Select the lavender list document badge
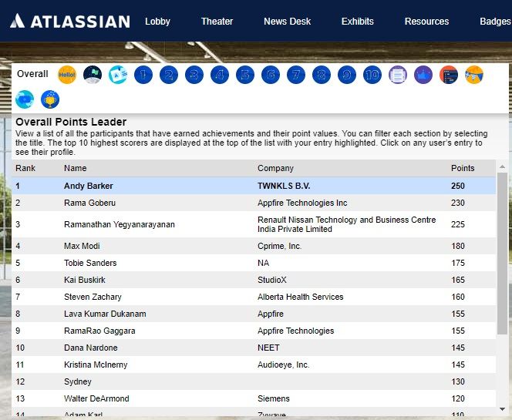The width and height of the screenshot is (512, 420). (x=398, y=75)
